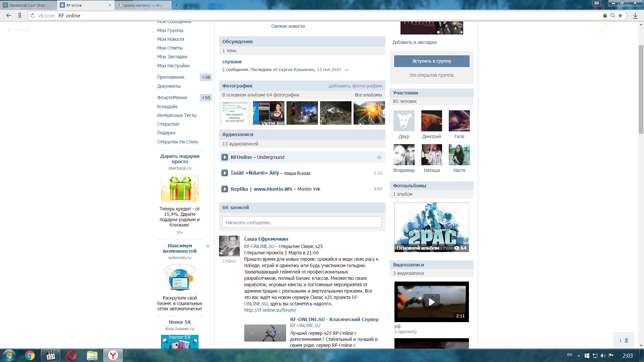Open Мои Группы in the left menu

tap(170, 31)
